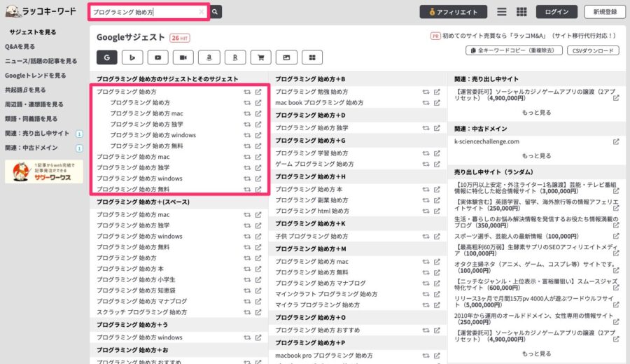Open 関連：中古ドメイン in sidebar

(31, 148)
